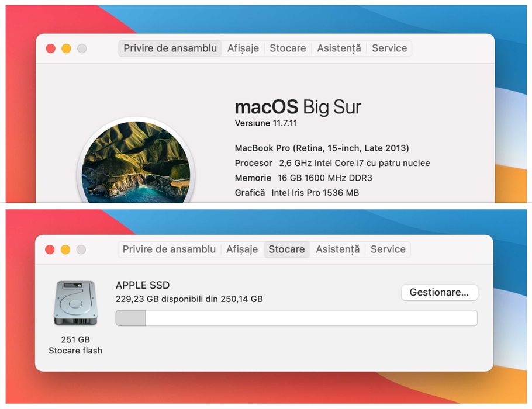This screenshot has width=532, height=409.
Task: Select Service tab in upper window
Action: click(x=389, y=48)
